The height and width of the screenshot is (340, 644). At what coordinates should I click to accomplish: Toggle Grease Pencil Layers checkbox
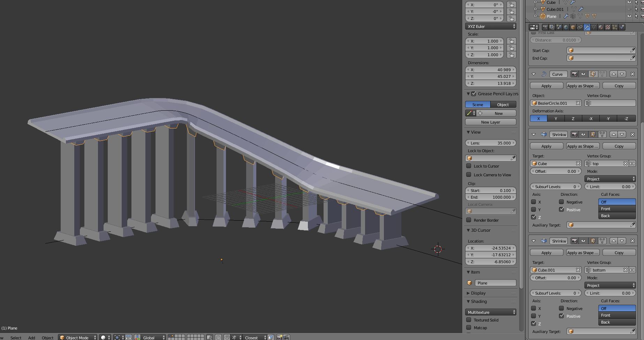[473, 94]
